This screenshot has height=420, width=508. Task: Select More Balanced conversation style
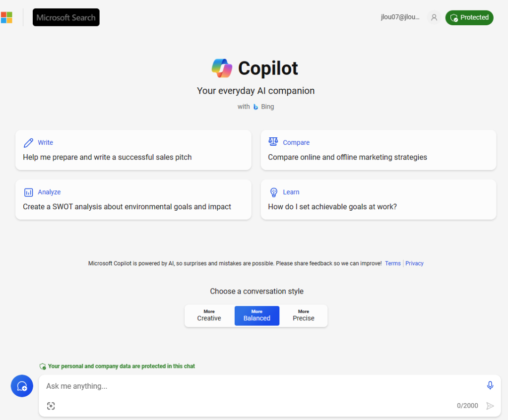pos(257,315)
